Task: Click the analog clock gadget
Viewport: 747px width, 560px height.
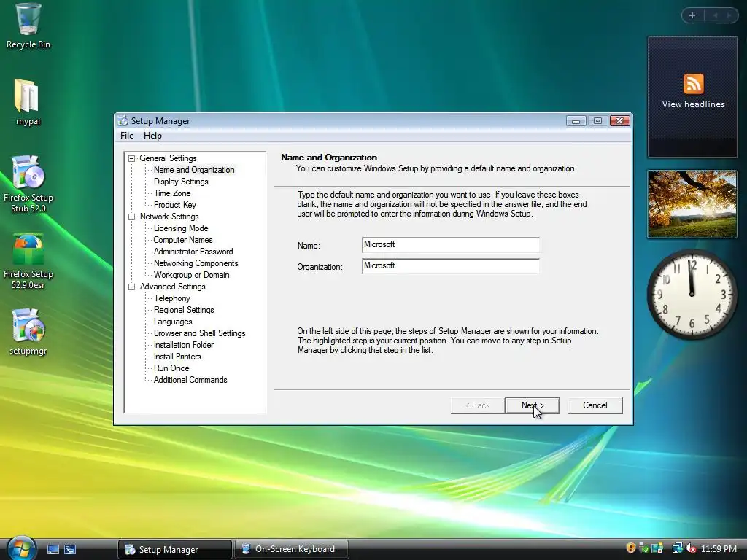Action: tap(692, 295)
